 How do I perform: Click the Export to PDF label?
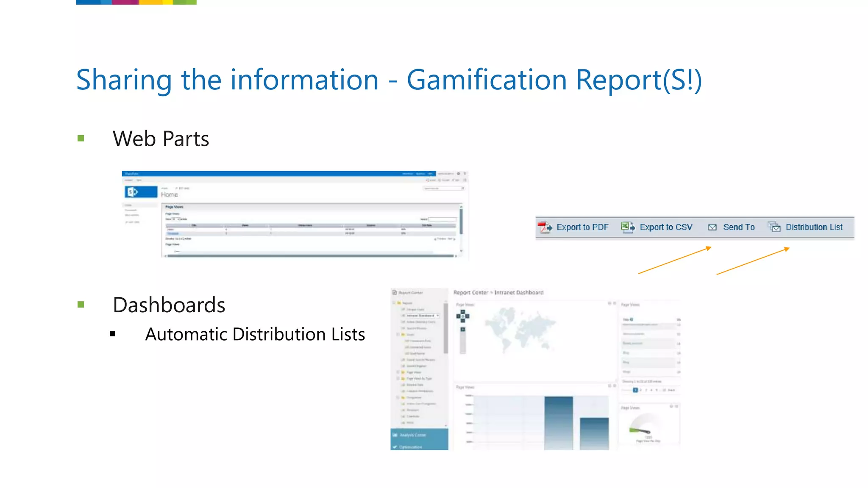(x=582, y=227)
